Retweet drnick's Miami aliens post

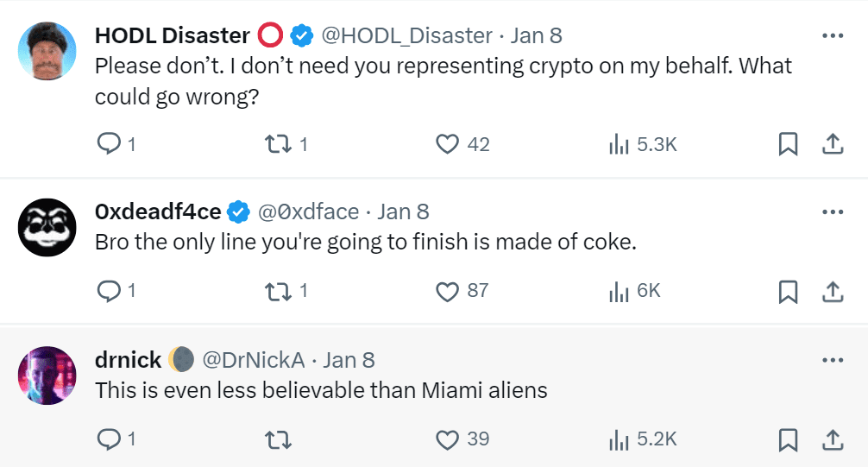pyautogui.click(x=277, y=440)
